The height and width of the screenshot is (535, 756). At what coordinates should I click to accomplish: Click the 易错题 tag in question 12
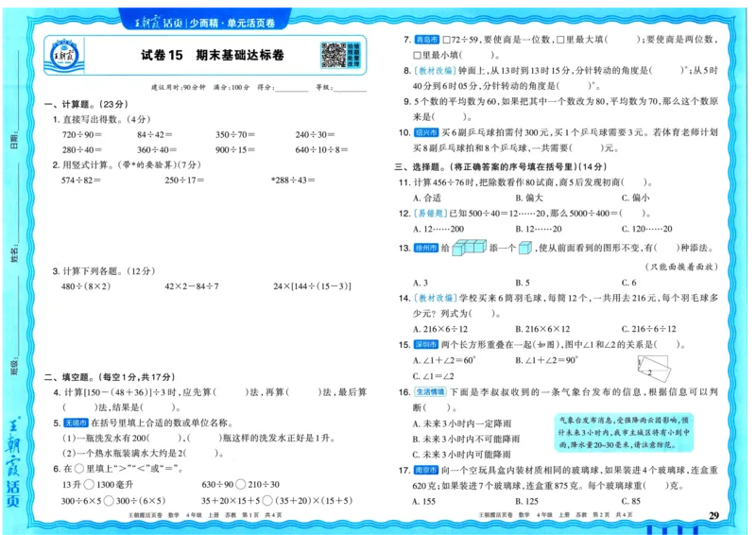[431, 214]
